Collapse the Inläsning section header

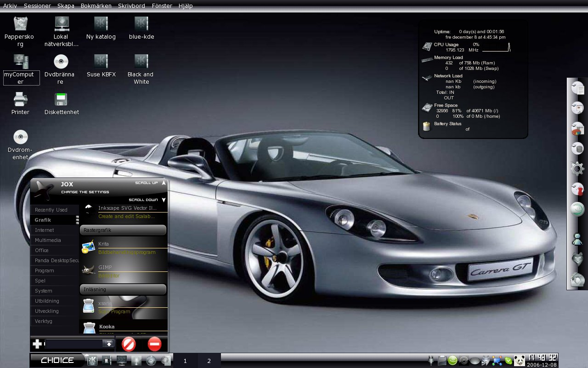pos(123,289)
